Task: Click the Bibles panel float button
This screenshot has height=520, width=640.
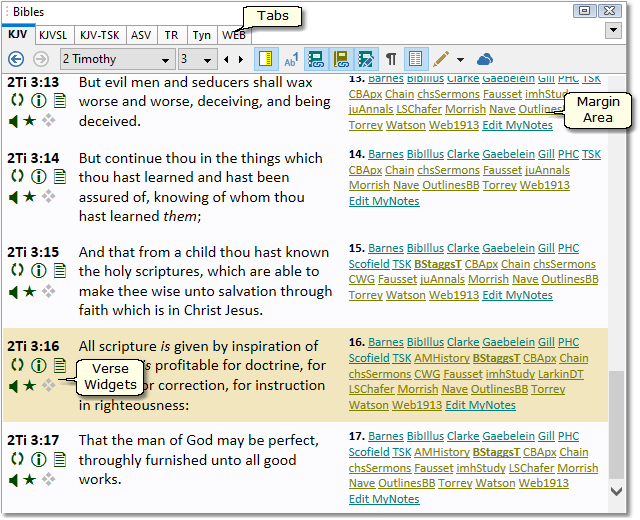Action: click(584, 11)
